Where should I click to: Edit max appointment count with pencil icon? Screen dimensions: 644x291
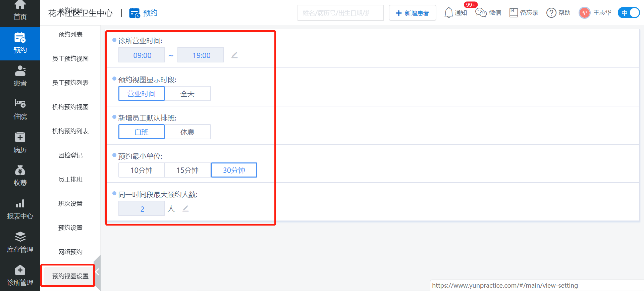pyautogui.click(x=185, y=208)
